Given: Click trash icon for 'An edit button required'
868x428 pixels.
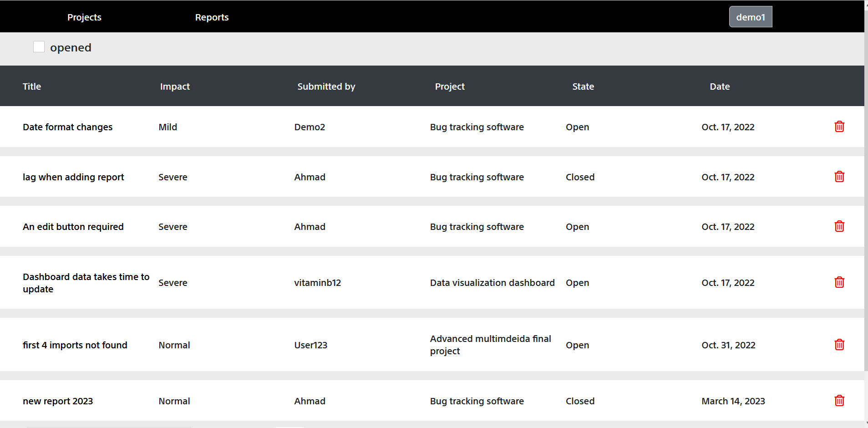Looking at the screenshot, I should pyautogui.click(x=839, y=226).
